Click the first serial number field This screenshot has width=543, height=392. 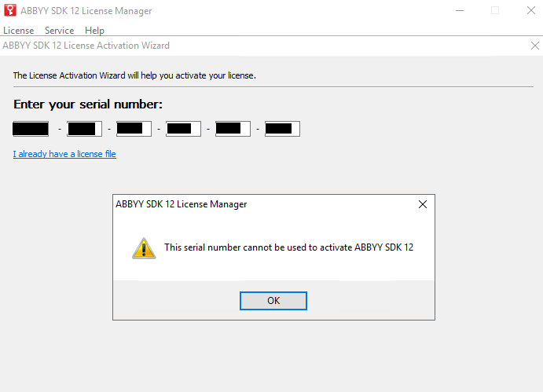coord(31,129)
